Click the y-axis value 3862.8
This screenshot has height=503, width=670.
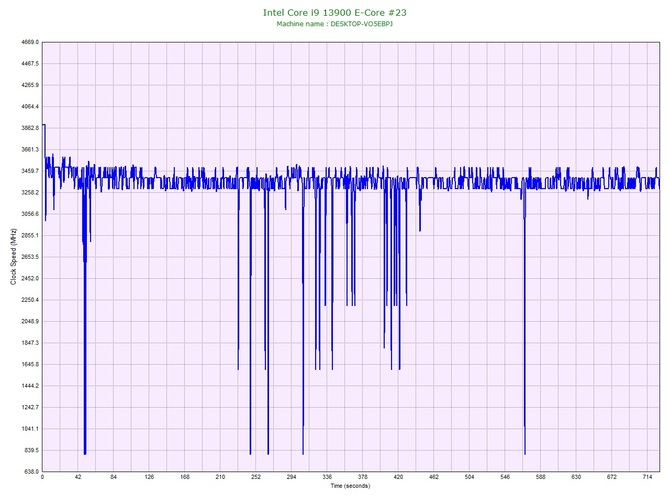(x=30, y=128)
